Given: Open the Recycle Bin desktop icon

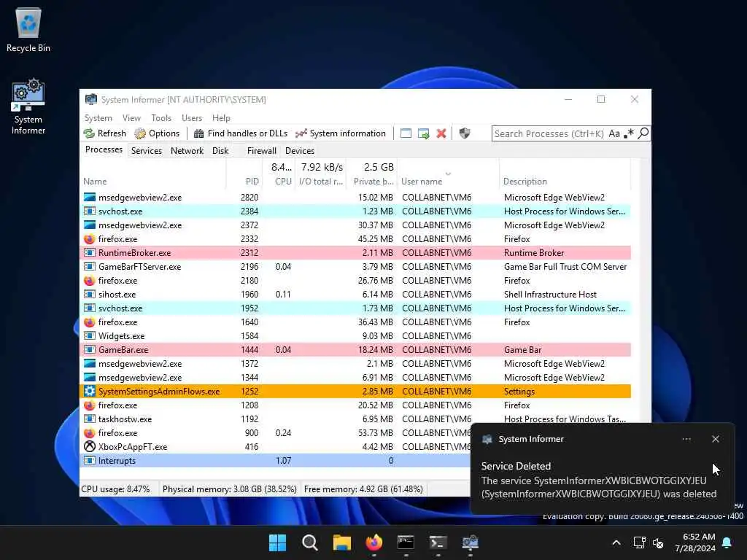Looking at the screenshot, I should [x=28, y=30].
